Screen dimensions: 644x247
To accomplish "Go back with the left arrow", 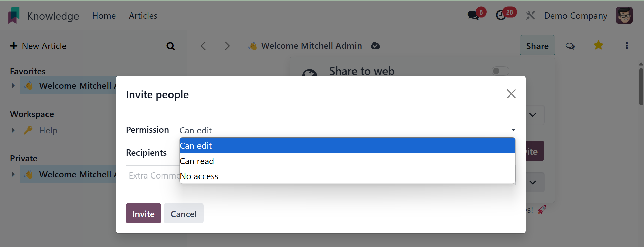I will pyautogui.click(x=203, y=46).
